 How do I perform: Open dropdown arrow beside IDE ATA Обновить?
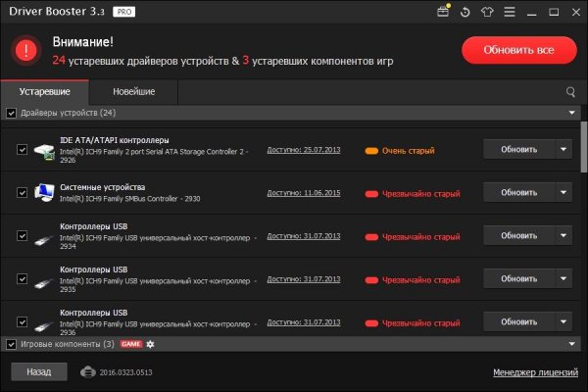click(563, 149)
